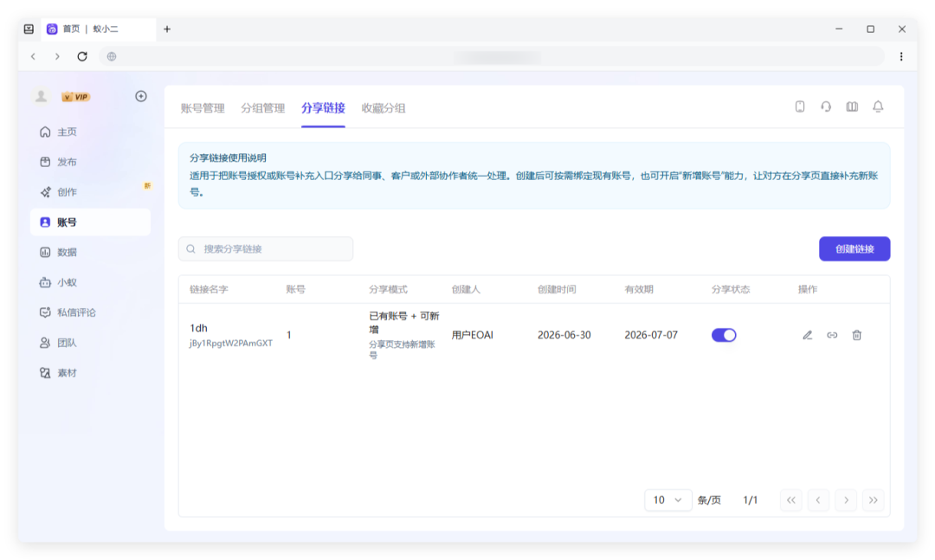Screen dimensions: 935x560
Task: Copy link for 1dh using chain icon
Action: (x=832, y=335)
